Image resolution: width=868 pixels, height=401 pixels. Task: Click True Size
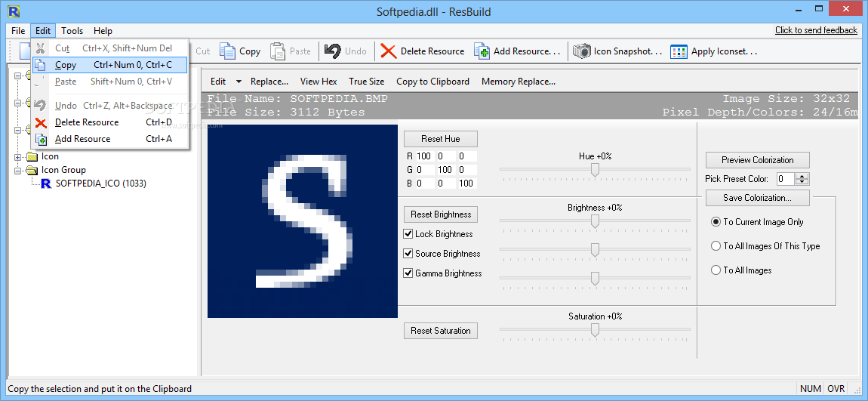point(367,82)
